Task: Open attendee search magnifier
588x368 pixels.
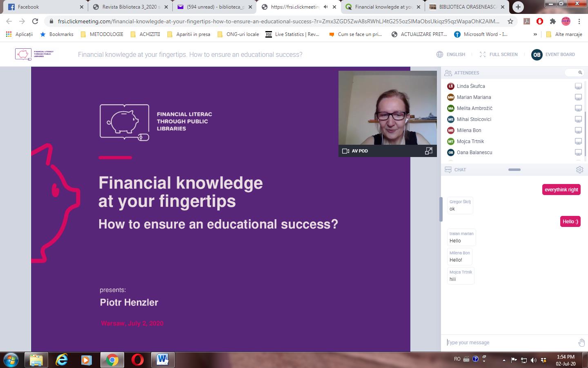Action: click(580, 73)
